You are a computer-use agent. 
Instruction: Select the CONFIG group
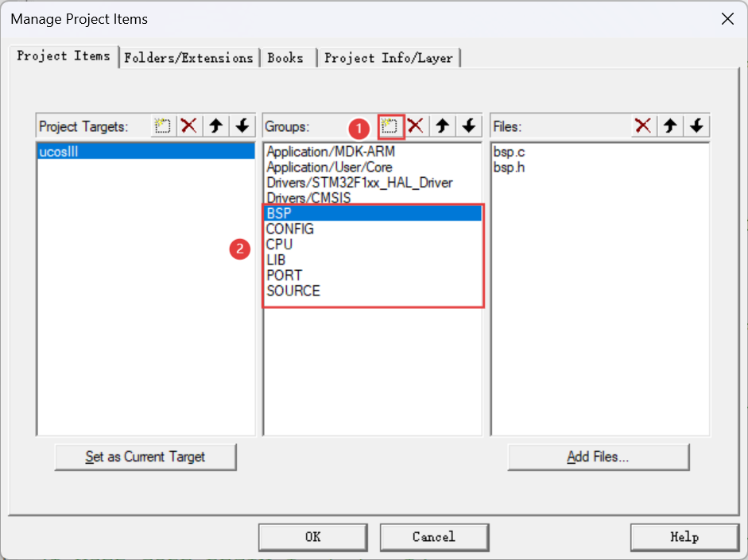pos(372,229)
